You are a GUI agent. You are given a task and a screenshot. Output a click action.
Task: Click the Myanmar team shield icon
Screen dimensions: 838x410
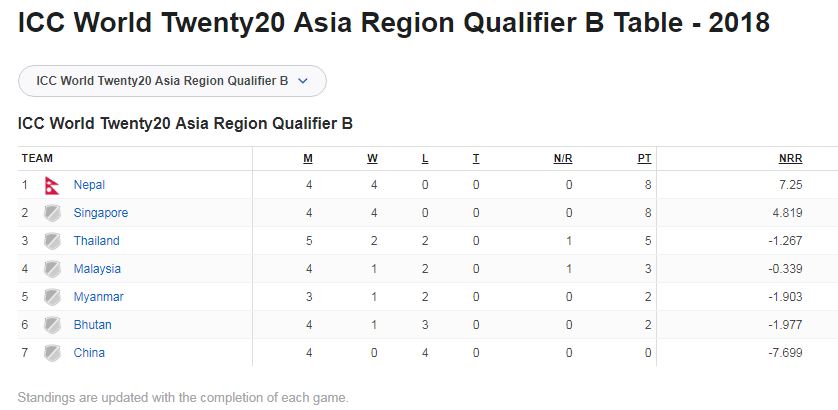point(52,297)
